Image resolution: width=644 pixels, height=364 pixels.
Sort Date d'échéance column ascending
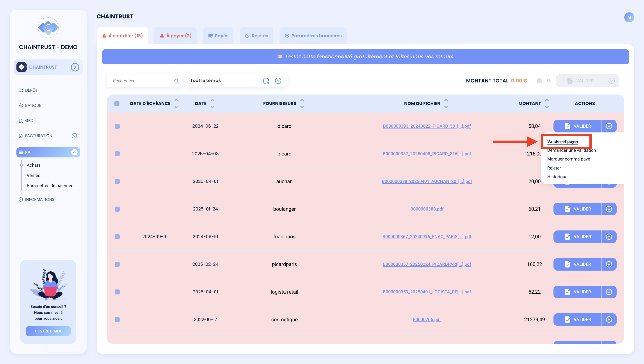(x=176, y=100)
